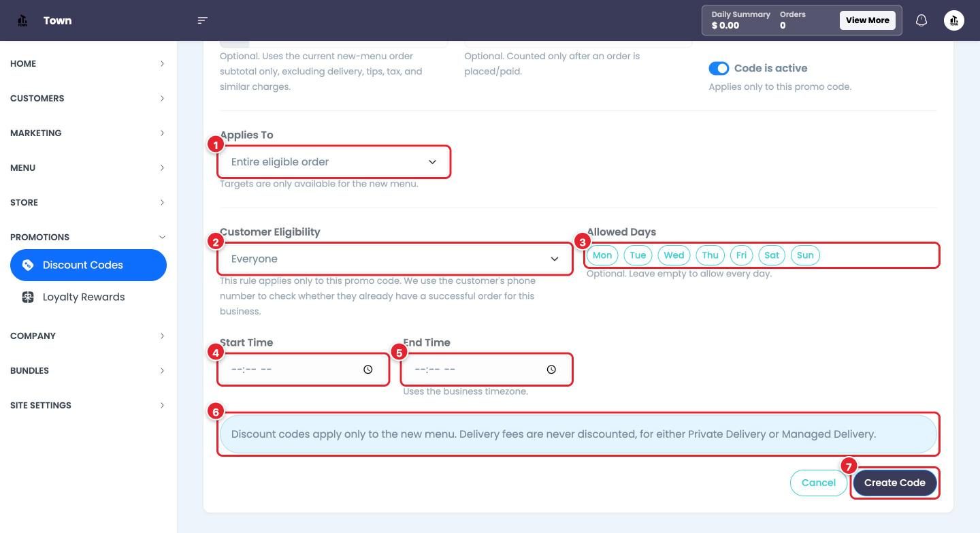Screen dimensions: 980x533
Task: Click View More in Daily Summary
Action: tap(867, 20)
